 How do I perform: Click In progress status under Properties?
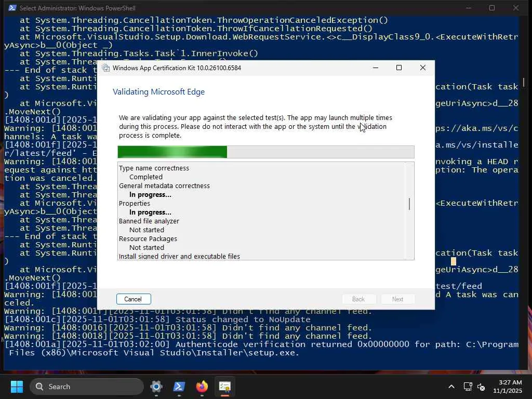click(x=150, y=212)
